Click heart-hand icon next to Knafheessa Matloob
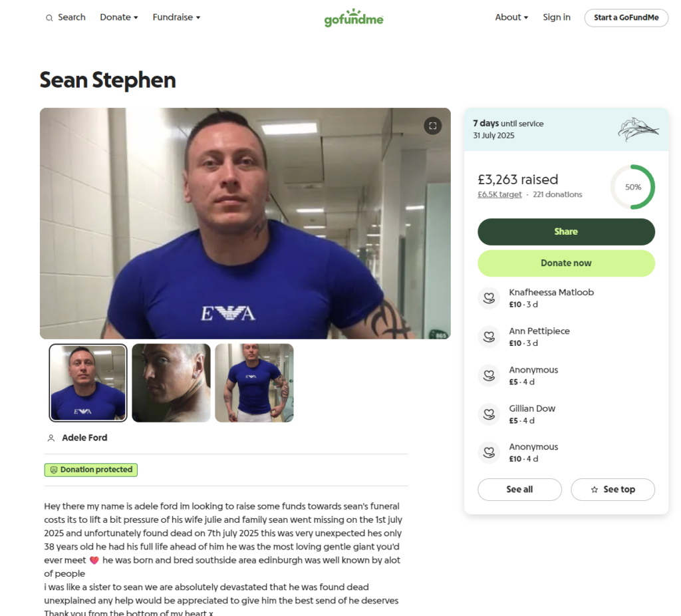This screenshot has width=681, height=616. point(489,298)
